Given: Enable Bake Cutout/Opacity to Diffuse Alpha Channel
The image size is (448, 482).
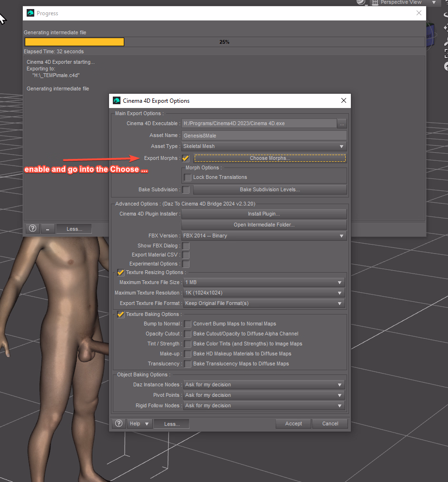Looking at the screenshot, I should (x=188, y=334).
